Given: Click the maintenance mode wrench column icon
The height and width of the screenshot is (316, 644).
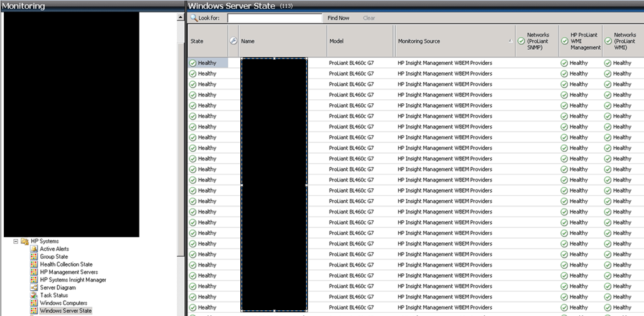Looking at the screenshot, I should [x=233, y=42].
